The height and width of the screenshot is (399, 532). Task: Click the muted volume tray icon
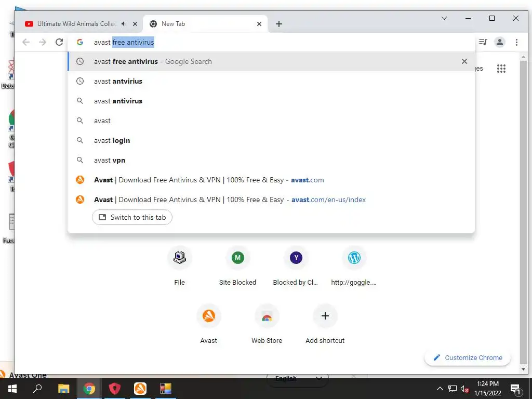[x=465, y=389]
